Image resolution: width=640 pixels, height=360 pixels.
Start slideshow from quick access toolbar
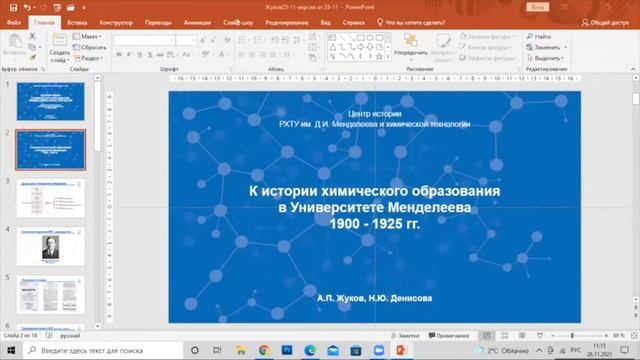coord(57,7)
